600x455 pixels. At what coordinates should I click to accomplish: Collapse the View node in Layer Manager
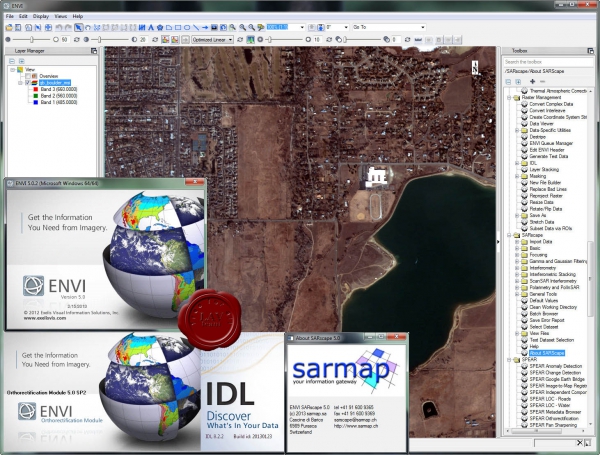[13, 70]
